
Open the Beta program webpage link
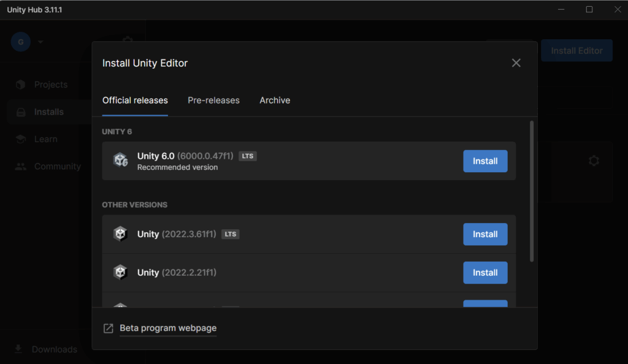(168, 328)
